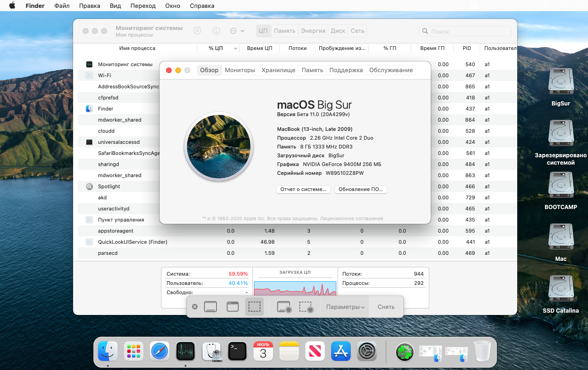The height and width of the screenshot is (370, 588).
Task: Open the Справка menu
Action: point(202,6)
